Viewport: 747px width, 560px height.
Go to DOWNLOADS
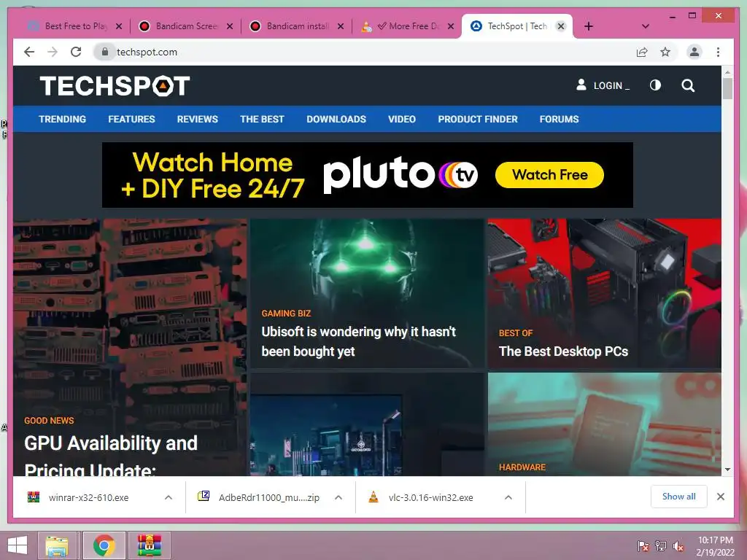[x=336, y=119]
